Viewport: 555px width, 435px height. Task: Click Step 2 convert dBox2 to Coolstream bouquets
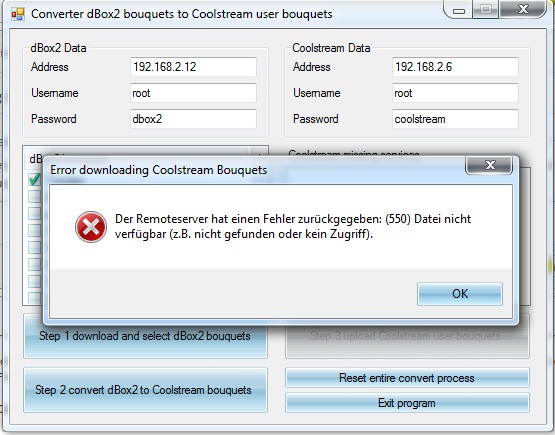[145, 390]
